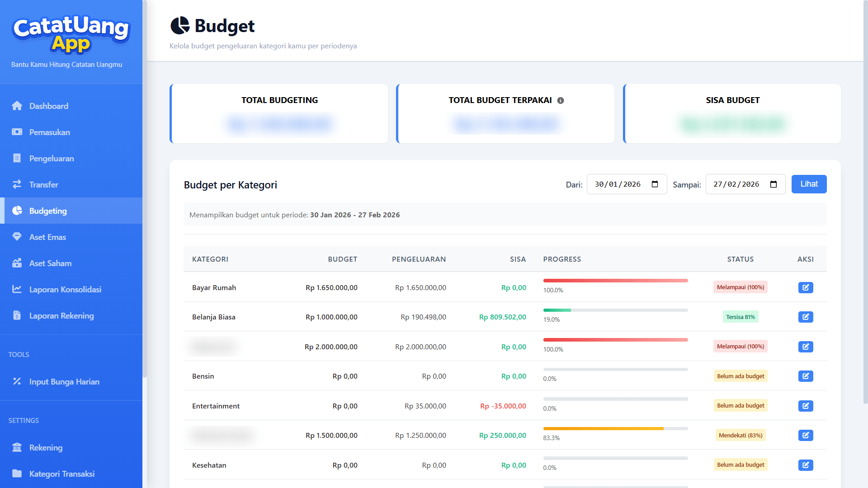Click the Transfer arrows icon in sidebar

pos(17,184)
